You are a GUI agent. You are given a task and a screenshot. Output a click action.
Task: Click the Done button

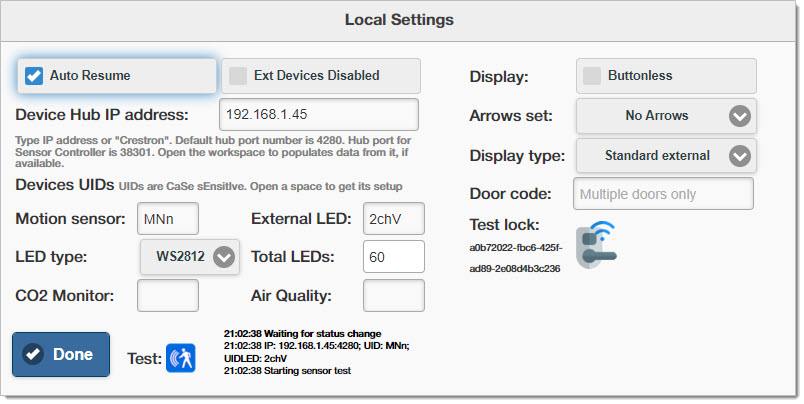pos(61,354)
